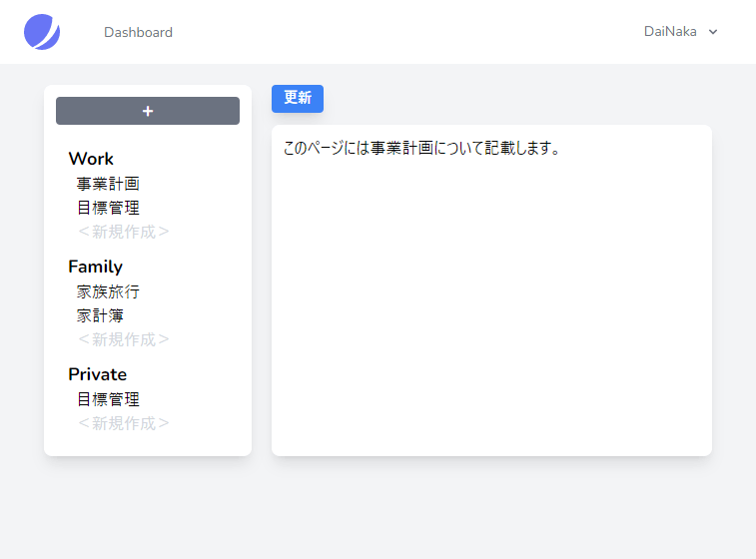
Task: Click <新規作成> under the Work category
Action: 124,232
